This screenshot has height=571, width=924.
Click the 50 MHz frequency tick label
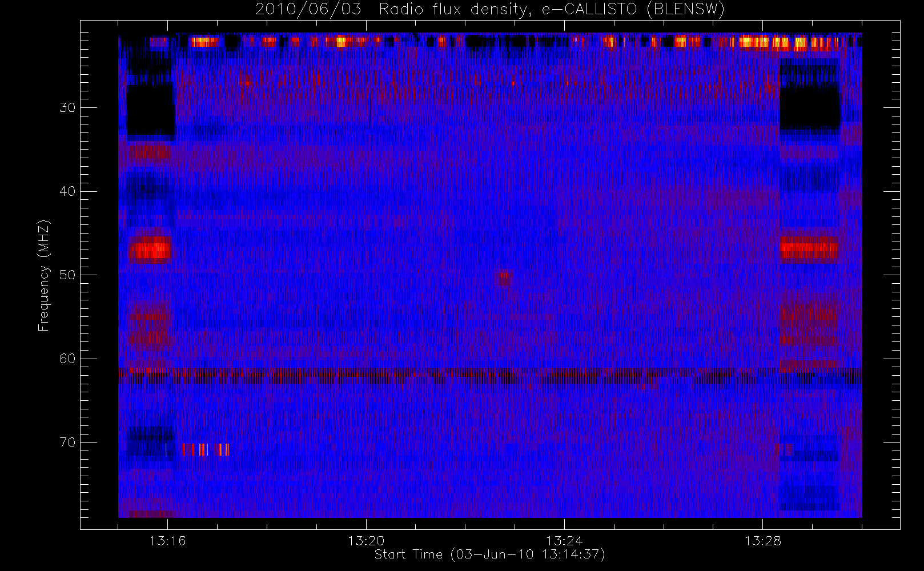coord(67,275)
